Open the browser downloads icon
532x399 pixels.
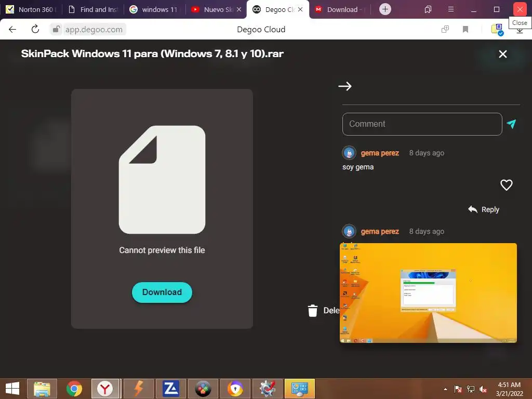pos(520,31)
